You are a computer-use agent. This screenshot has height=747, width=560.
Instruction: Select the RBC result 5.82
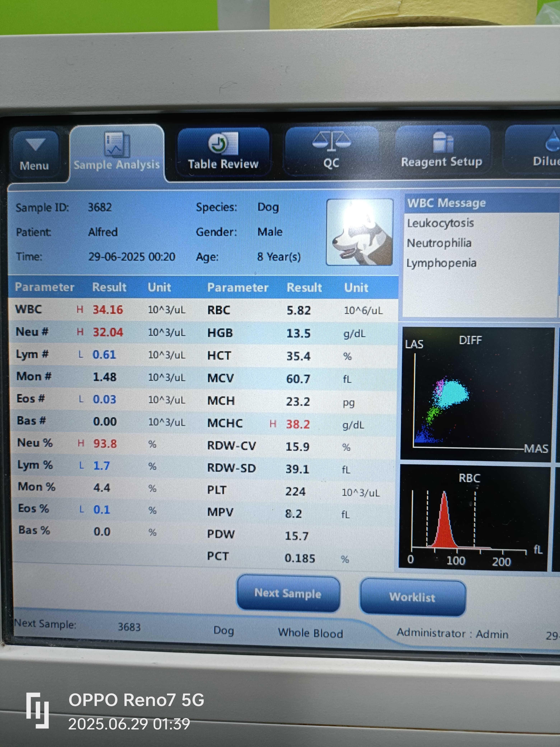click(299, 310)
